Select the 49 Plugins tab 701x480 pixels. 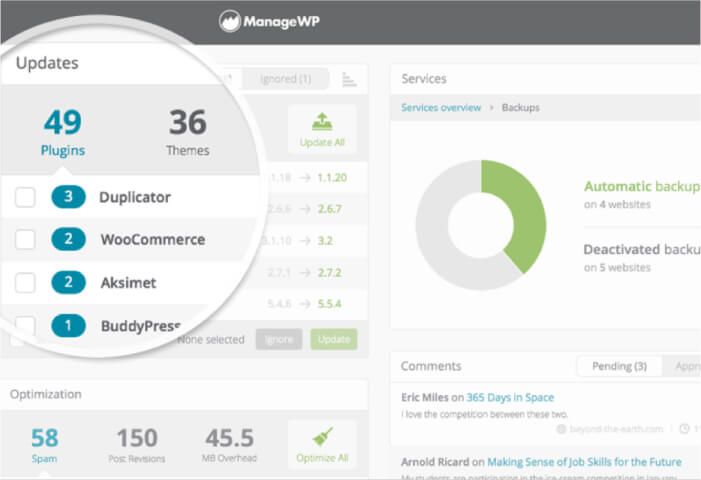point(63,132)
